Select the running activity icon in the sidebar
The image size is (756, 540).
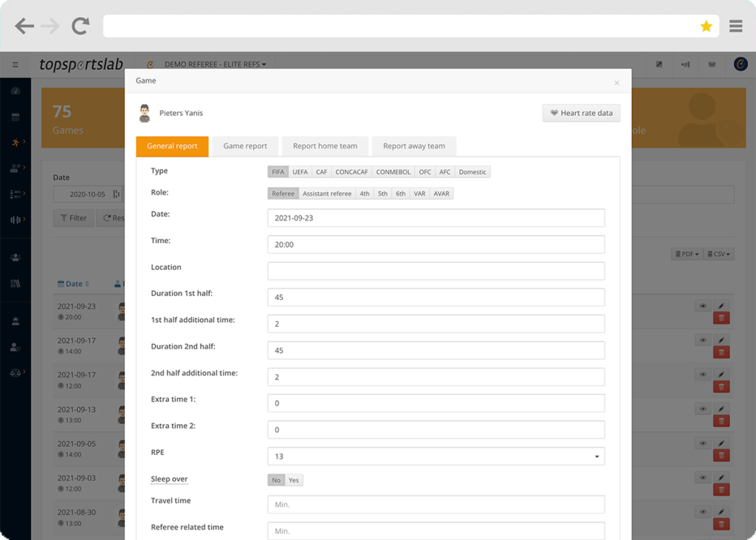click(16, 143)
